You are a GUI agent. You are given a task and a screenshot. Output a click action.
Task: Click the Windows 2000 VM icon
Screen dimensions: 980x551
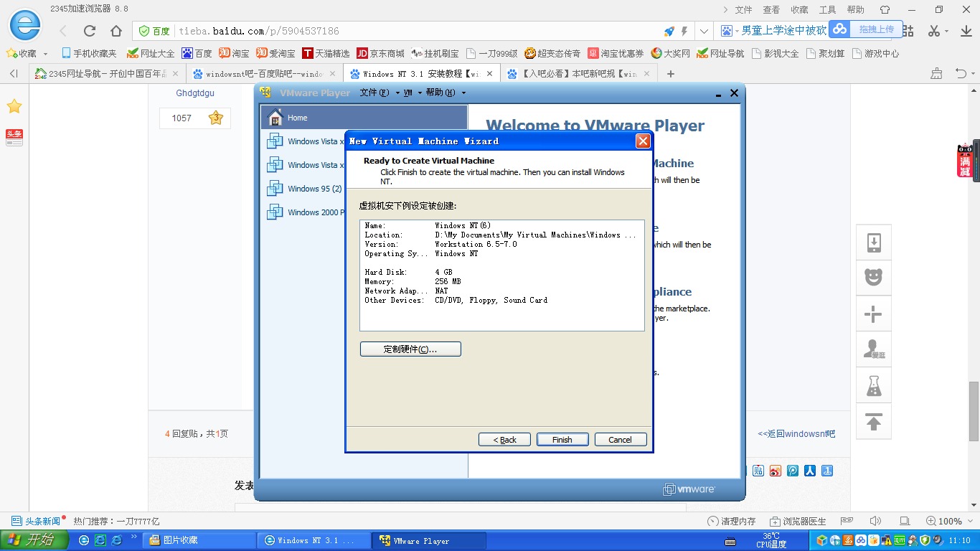(x=275, y=212)
